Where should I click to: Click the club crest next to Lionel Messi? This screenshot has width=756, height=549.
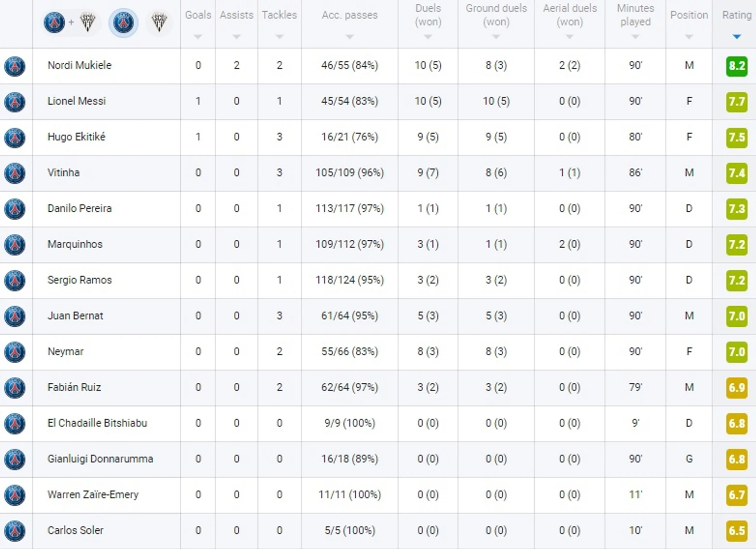click(15, 102)
